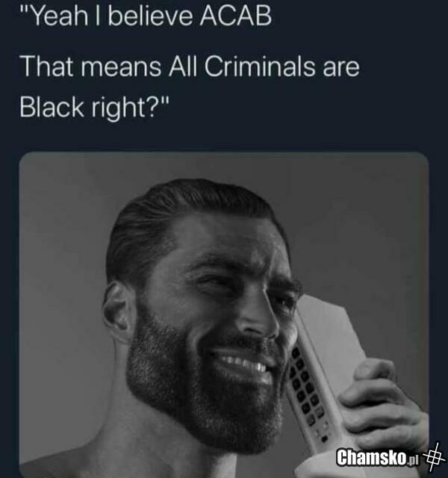448x478 pixels.
Task: Click the line 'That means All Criminals are'
Action: click(190, 66)
